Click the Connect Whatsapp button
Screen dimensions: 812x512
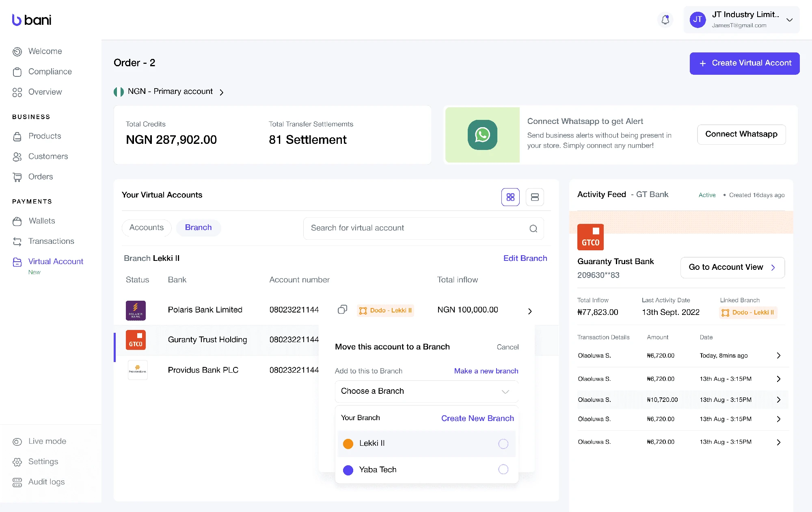click(x=741, y=134)
